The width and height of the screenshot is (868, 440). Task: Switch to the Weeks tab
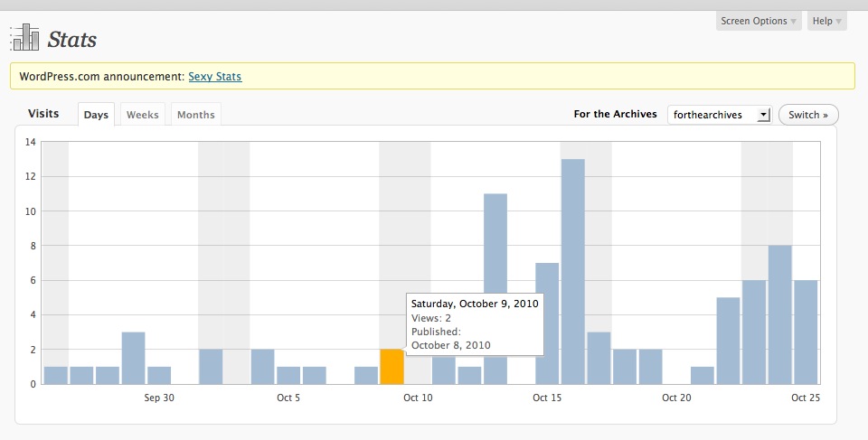pos(143,115)
